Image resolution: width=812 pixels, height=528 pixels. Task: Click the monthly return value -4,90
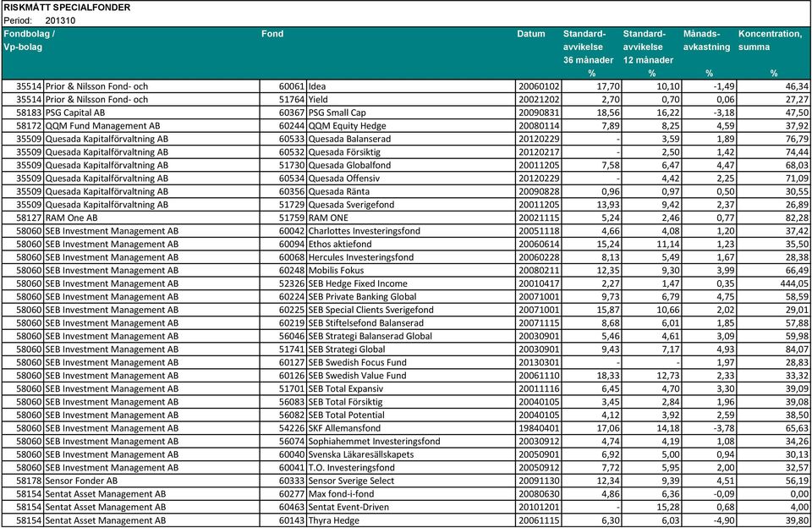click(x=723, y=520)
